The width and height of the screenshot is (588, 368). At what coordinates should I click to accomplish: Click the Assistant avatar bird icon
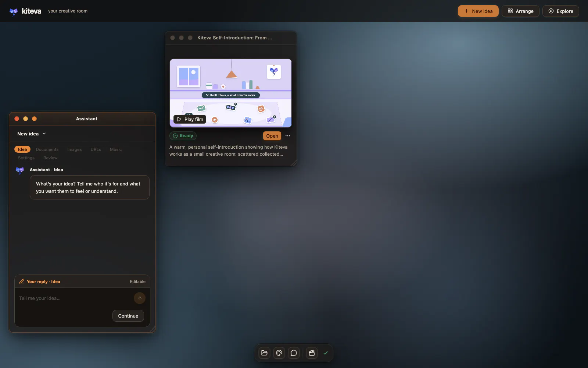[x=20, y=170]
